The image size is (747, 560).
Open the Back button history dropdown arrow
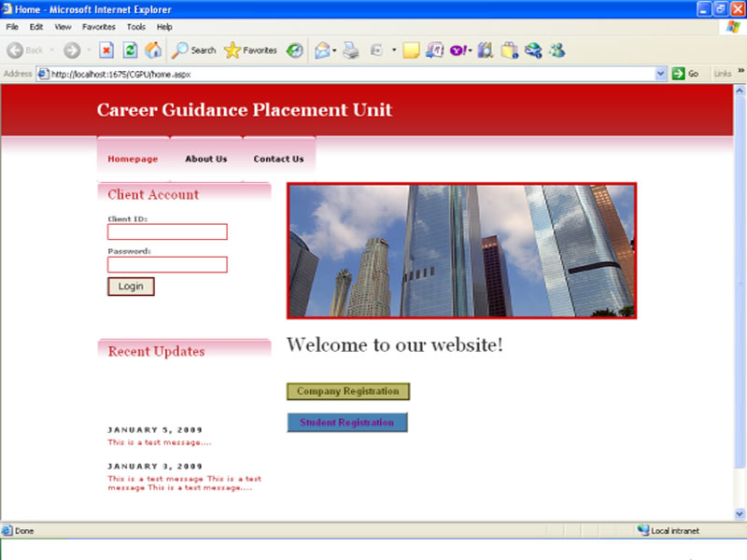(52, 50)
